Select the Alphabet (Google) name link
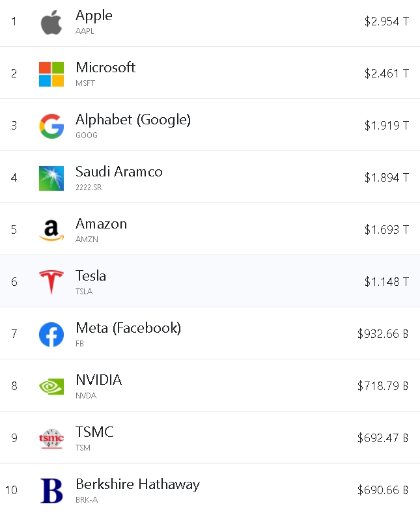 coord(133,120)
